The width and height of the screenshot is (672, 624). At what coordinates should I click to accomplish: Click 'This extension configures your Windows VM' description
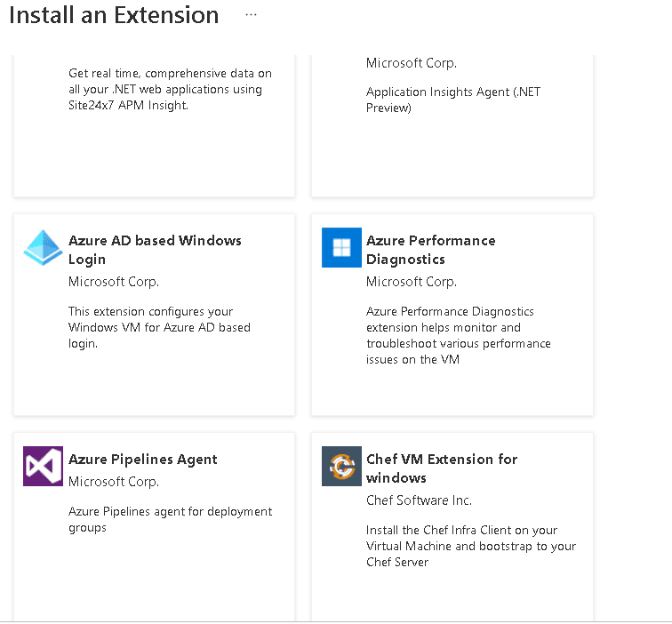pos(159,327)
